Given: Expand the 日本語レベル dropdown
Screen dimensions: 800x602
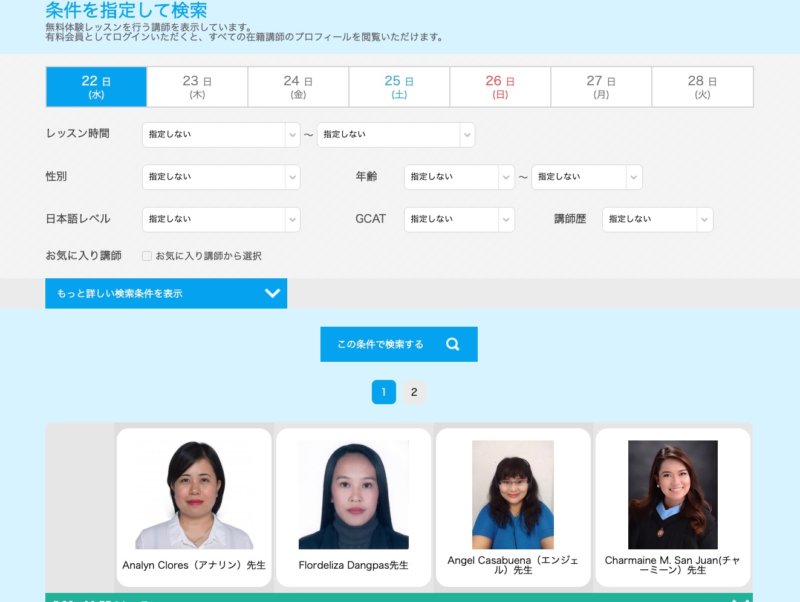Looking at the screenshot, I should 220,219.
